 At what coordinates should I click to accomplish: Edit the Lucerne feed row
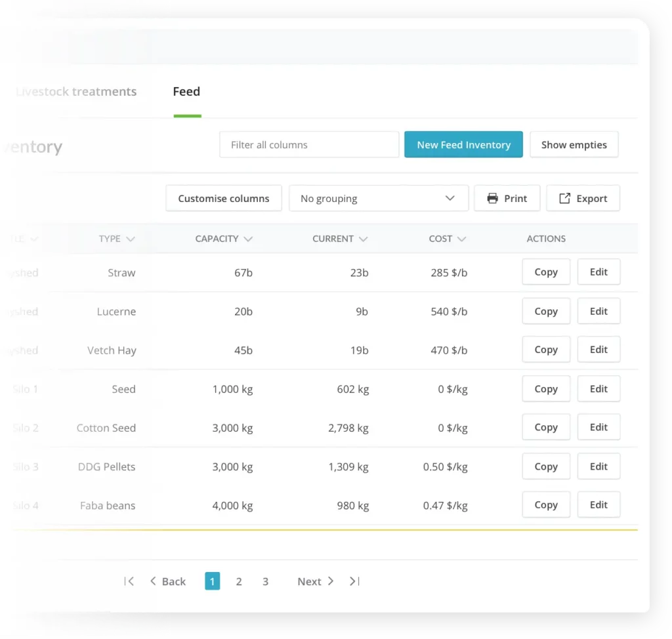[x=598, y=311]
